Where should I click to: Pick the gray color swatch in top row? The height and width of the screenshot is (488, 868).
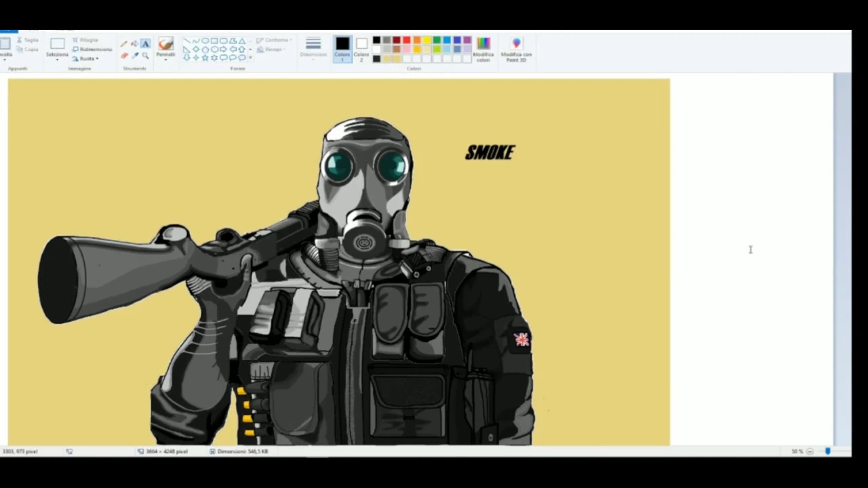click(387, 40)
